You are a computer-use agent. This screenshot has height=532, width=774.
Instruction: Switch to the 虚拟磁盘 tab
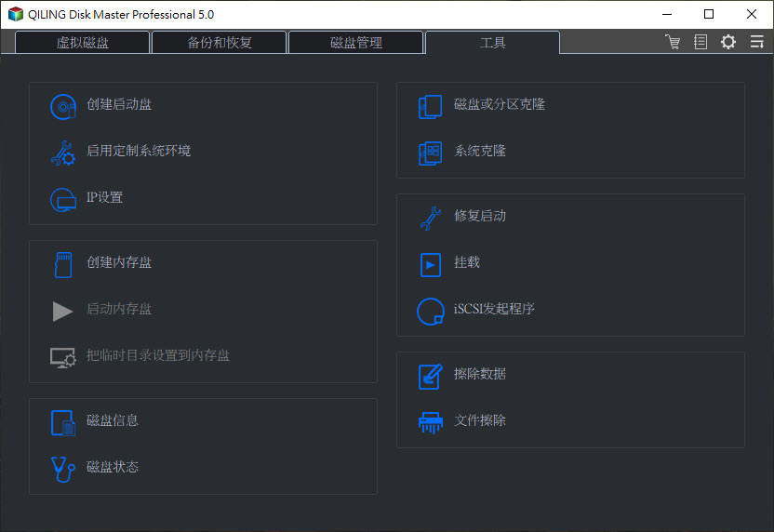[x=83, y=43]
